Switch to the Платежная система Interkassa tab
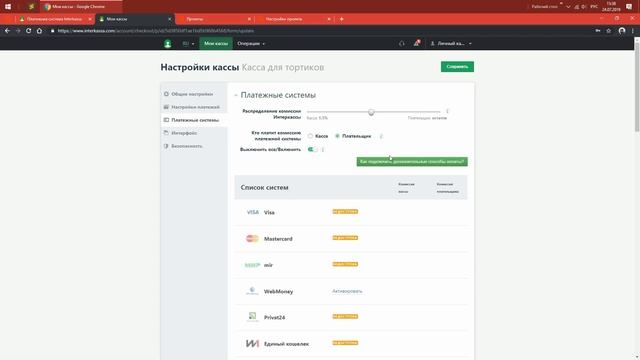 (x=55, y=19)
